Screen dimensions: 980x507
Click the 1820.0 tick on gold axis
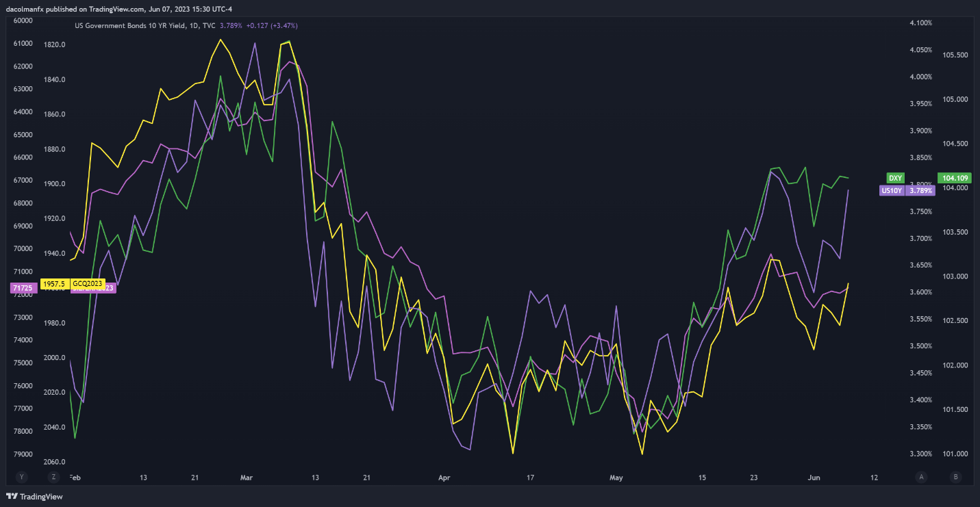point(53,44)
